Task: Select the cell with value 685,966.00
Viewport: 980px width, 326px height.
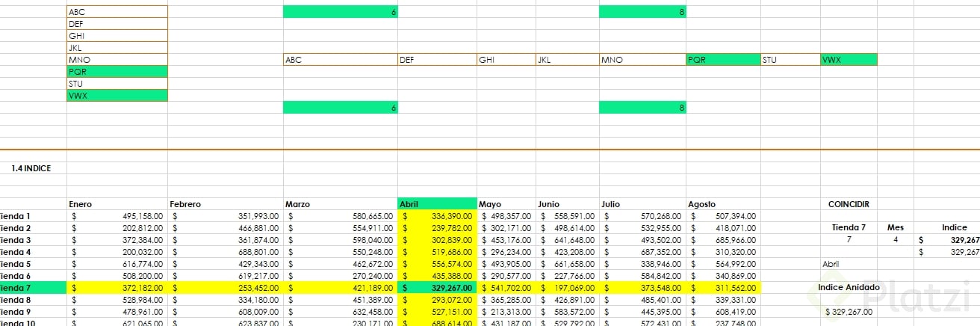Action: [x=723, y=240]
